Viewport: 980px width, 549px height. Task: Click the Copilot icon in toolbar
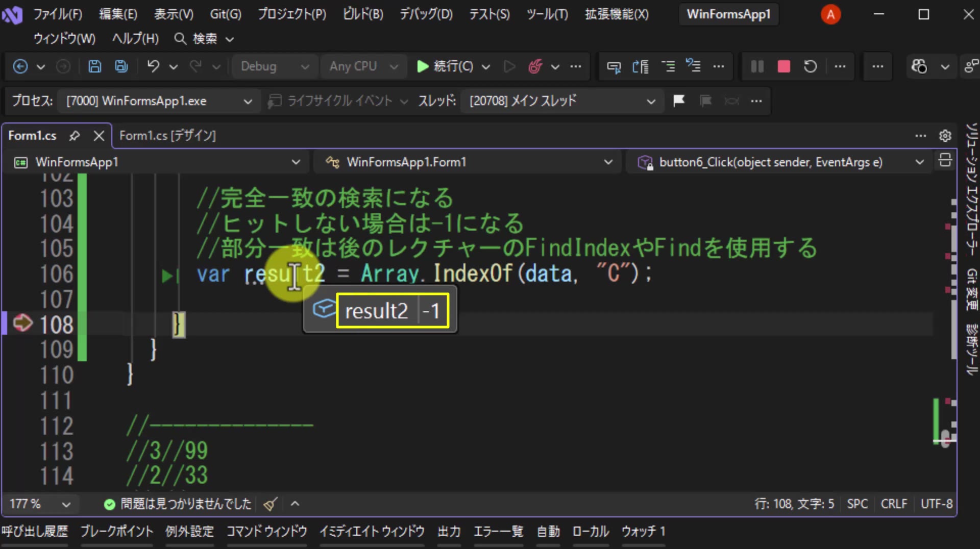[919, 66]
